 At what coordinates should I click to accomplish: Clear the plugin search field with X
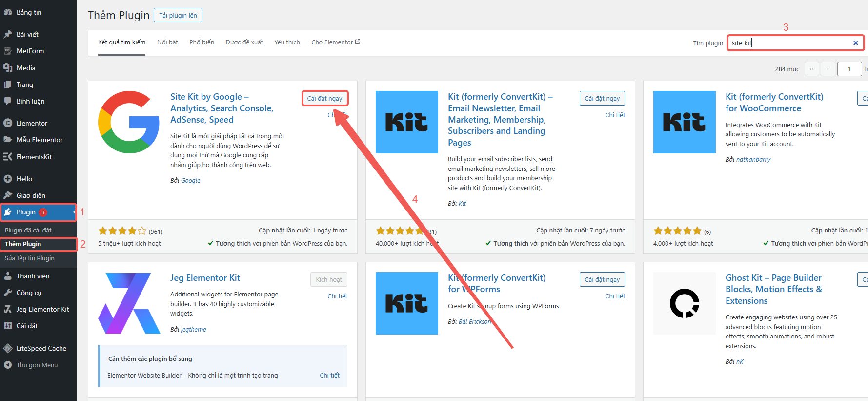pyautogui.click(x=855, y=43)
